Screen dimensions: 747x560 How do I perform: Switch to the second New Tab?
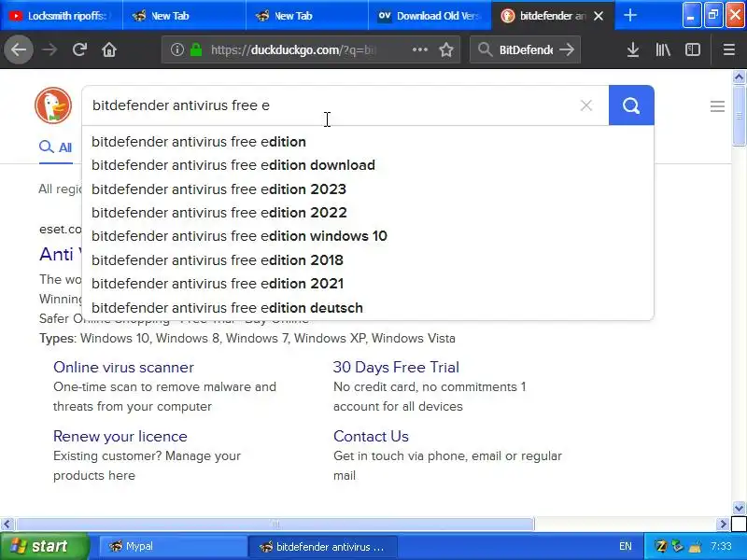coord(307,16)
